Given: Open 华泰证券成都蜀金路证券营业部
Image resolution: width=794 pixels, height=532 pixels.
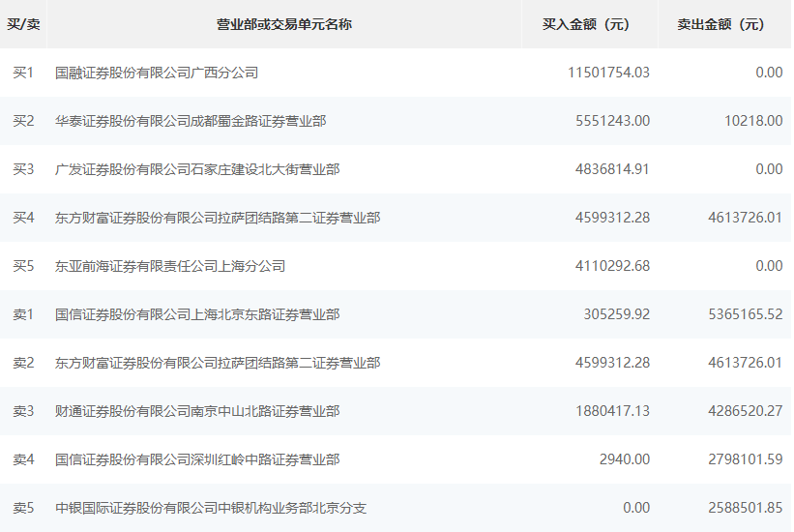Looking at the screenshot, I should point(191,121).
